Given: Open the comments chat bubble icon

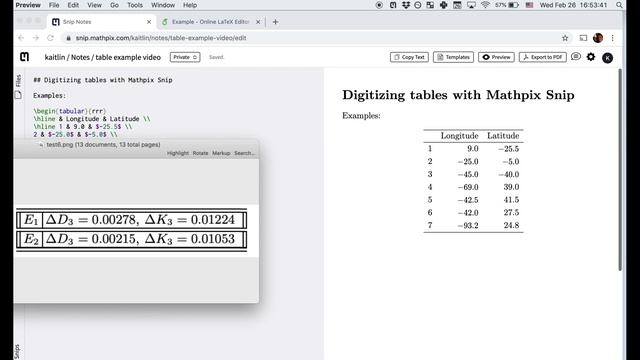Looking at the screenshot, I should (576, 57).
